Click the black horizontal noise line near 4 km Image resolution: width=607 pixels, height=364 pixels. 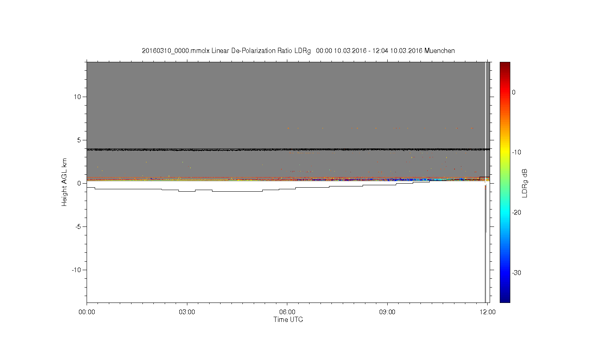[288, 150]
